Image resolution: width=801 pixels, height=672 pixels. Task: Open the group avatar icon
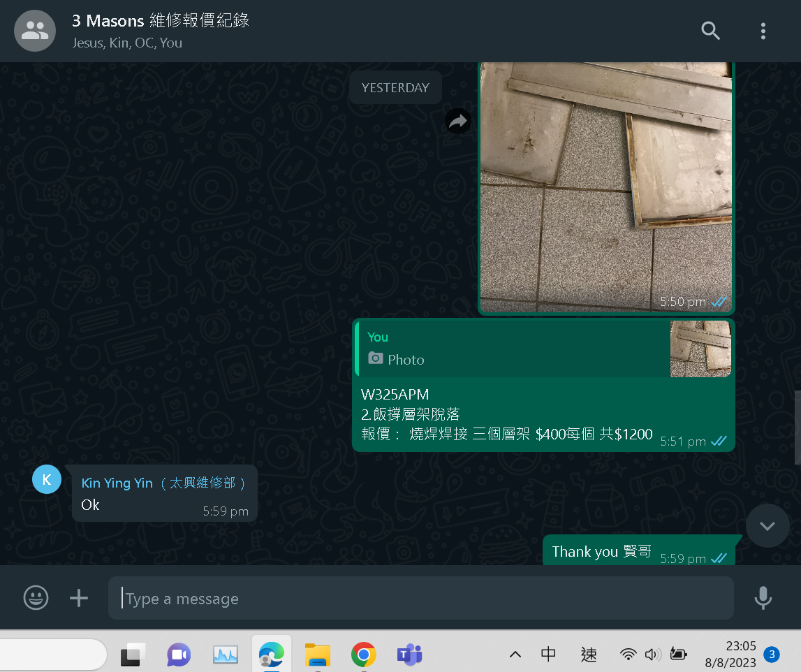tap(35, 31)
